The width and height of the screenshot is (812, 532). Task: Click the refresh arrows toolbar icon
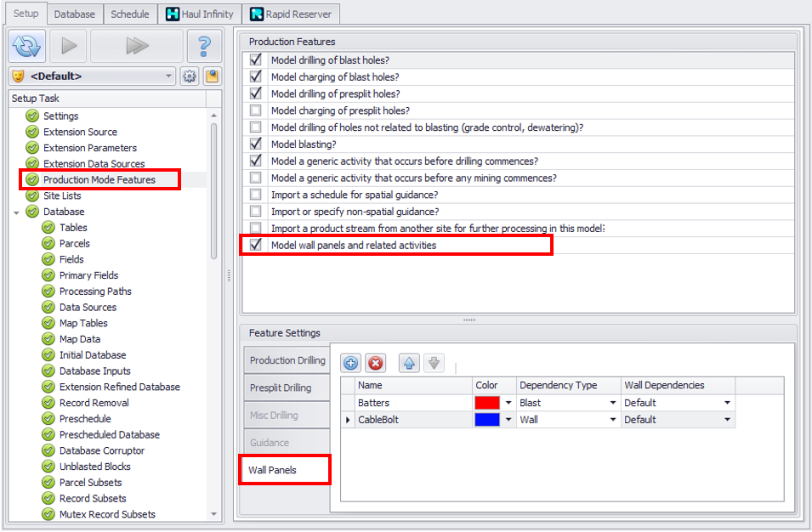click(27, 46)
